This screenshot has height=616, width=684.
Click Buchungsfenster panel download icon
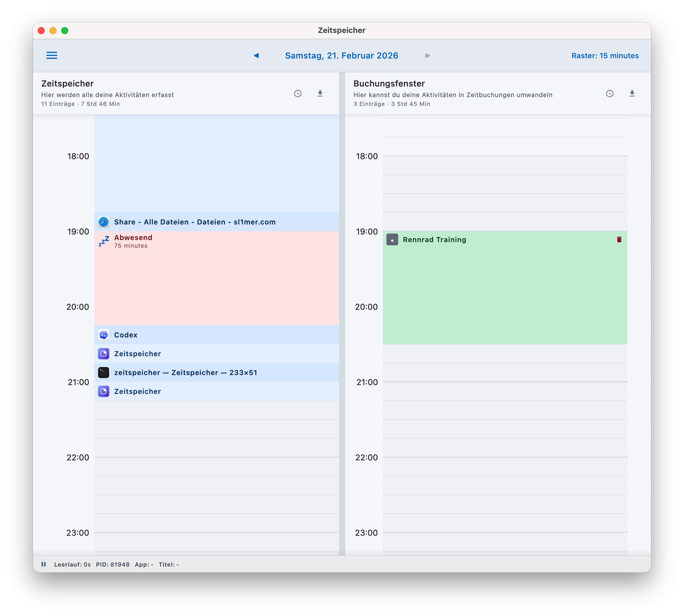coord(632,94)
